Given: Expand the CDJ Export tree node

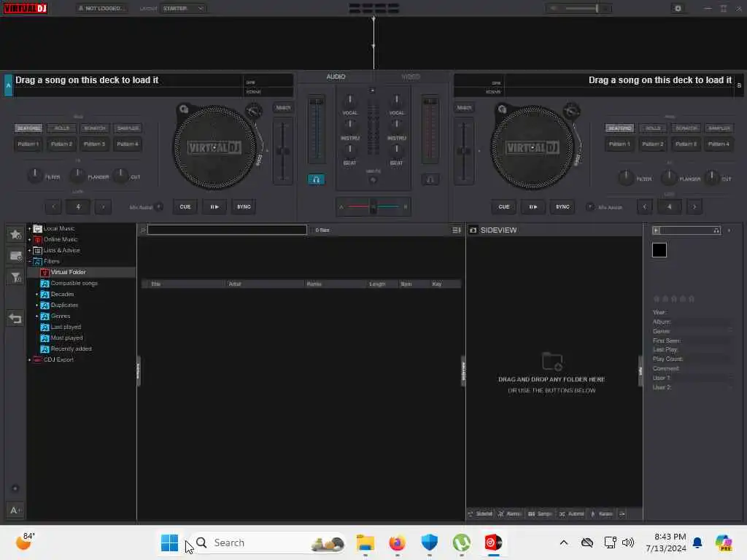Looking at the screenshot, I should (29, 360).
